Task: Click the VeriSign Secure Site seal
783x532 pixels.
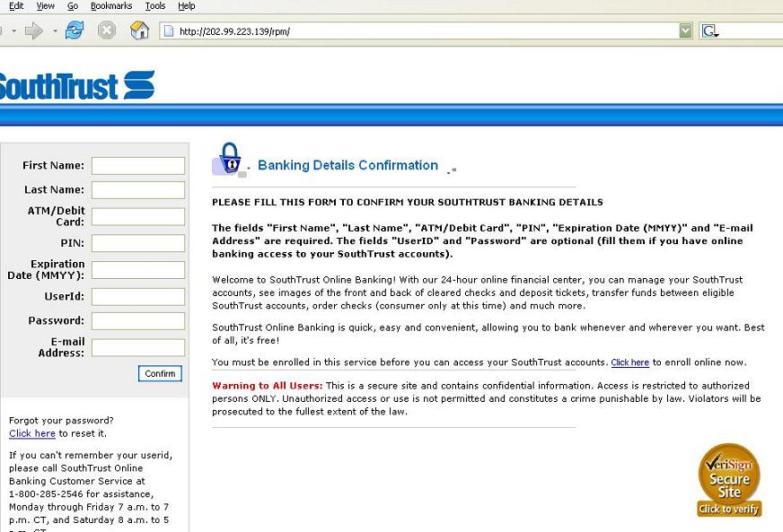Action: pos(729,480)
